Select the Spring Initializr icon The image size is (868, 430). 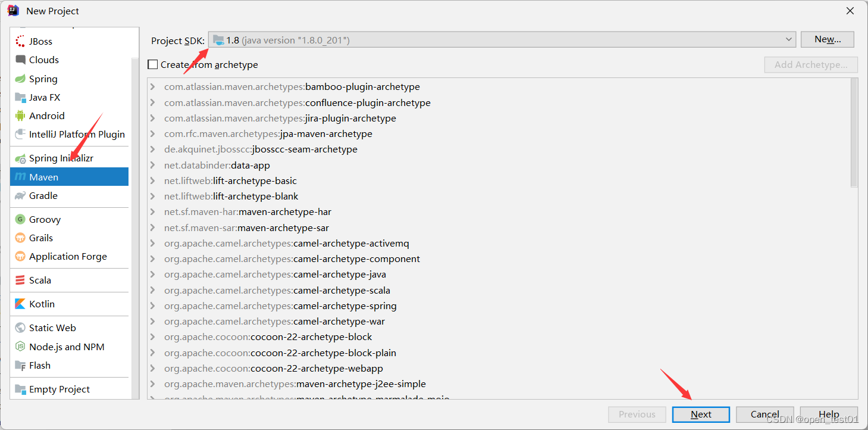click(20, 158)
